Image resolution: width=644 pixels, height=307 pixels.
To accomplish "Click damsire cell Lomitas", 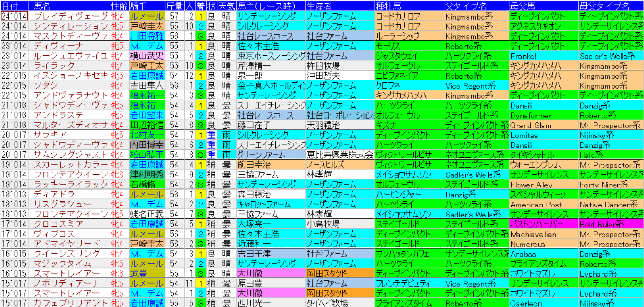I will point(543,135).
